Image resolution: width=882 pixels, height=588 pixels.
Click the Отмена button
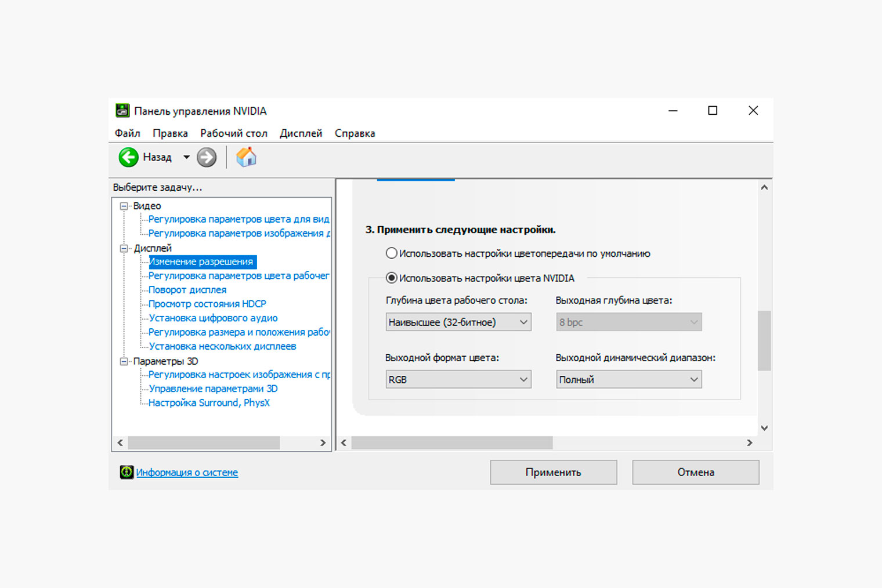[x=696, y=472]
